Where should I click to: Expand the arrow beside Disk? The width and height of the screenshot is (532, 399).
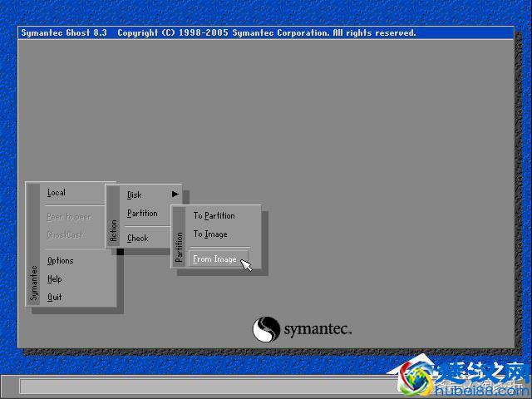175,195
